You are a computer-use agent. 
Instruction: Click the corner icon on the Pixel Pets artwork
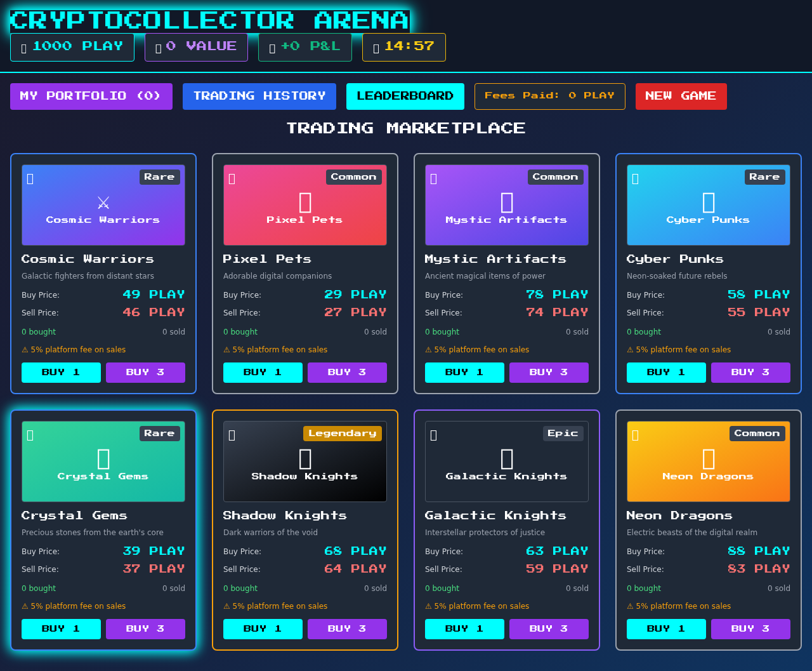click(x=232, y=178)
